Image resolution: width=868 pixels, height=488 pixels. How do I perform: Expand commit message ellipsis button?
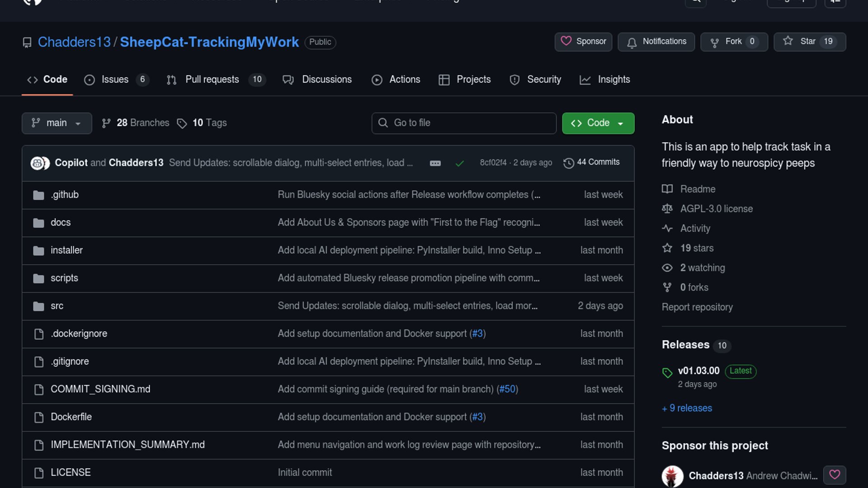coord(435,163)
